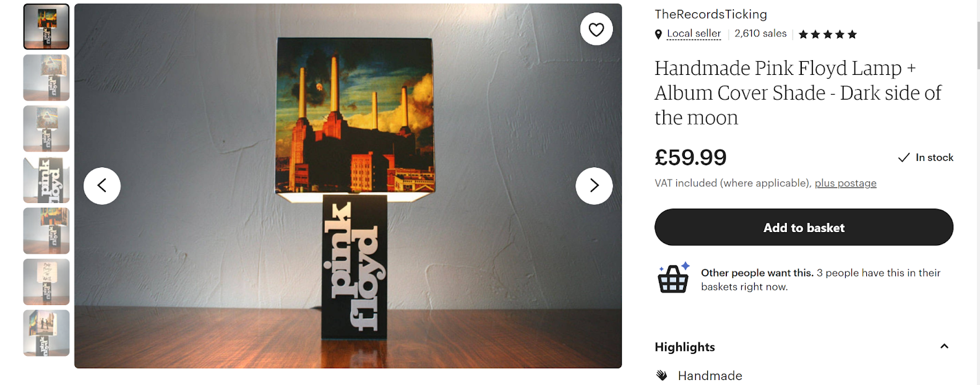This screenshot has width=980, height=385.
Task: Open the plus postage link
Action: (846, 183)
